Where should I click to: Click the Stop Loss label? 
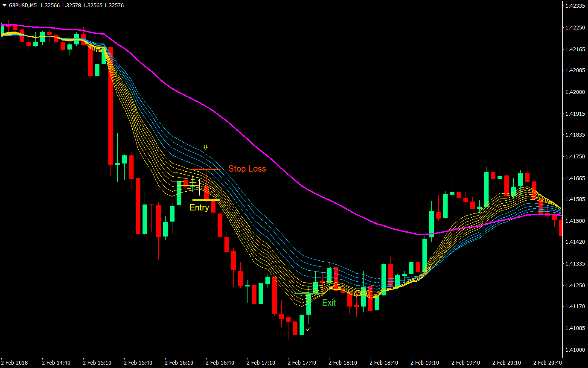247,169
